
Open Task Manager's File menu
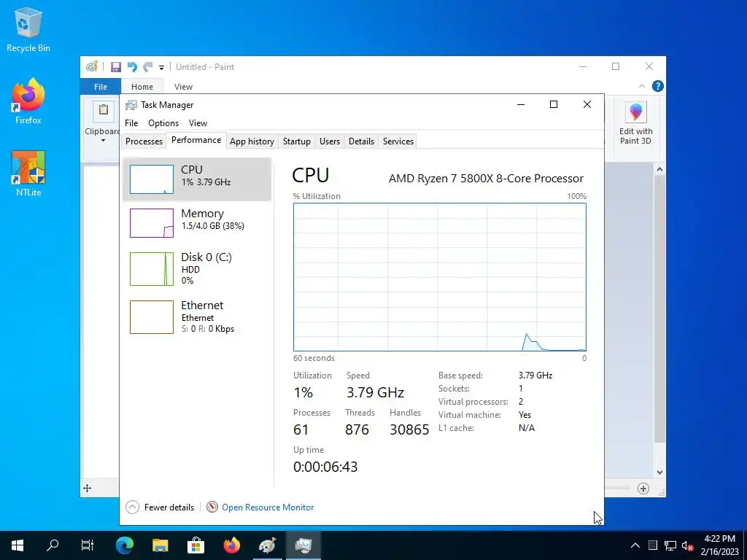pos(131,122)
